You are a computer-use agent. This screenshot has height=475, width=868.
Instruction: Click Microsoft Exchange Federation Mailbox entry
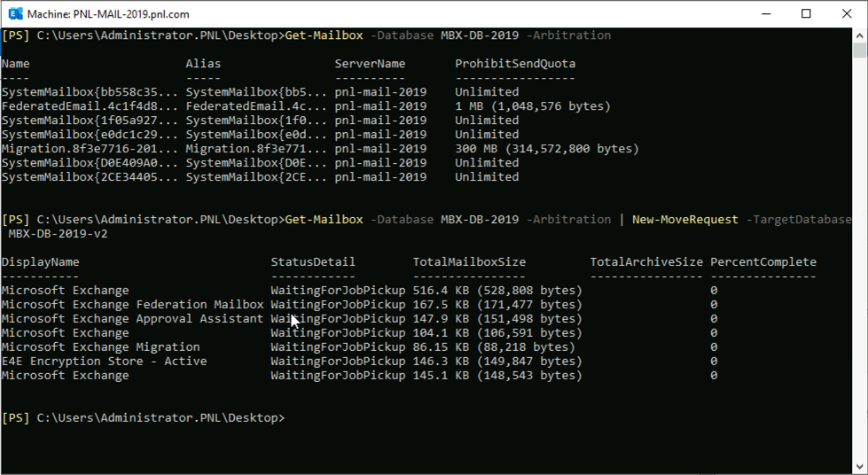132,305
